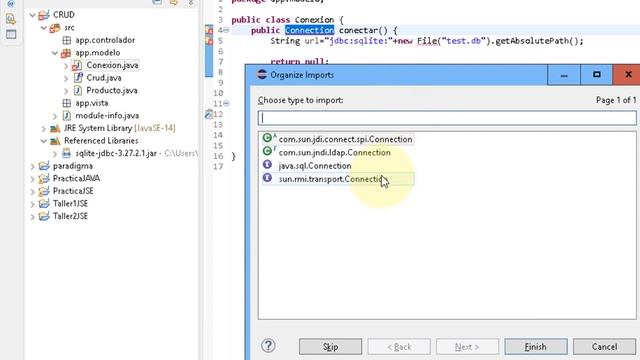Expand the Conexion.java file node
The height and width of the screenshot is (360, 640).
coord(66,65)
